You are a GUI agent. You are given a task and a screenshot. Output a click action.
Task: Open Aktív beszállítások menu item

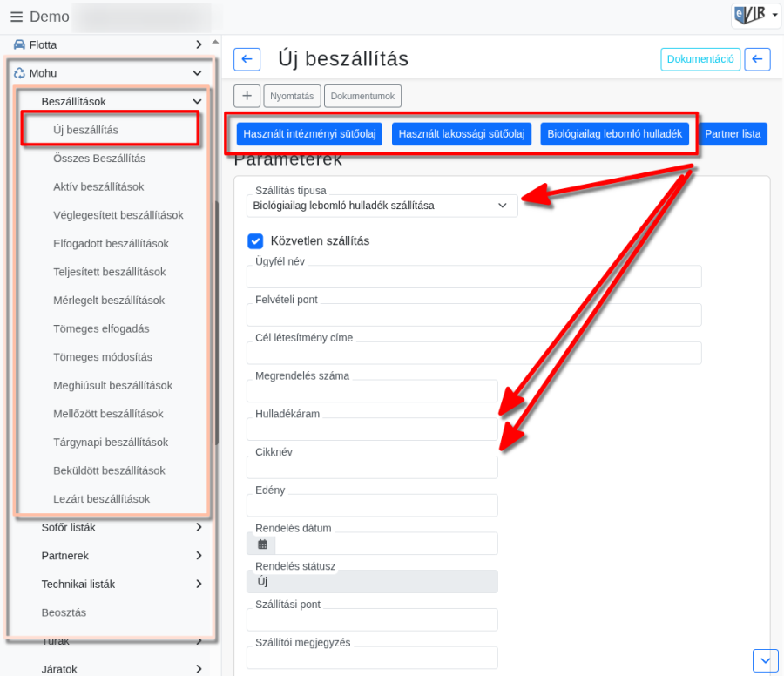point(98,187)
